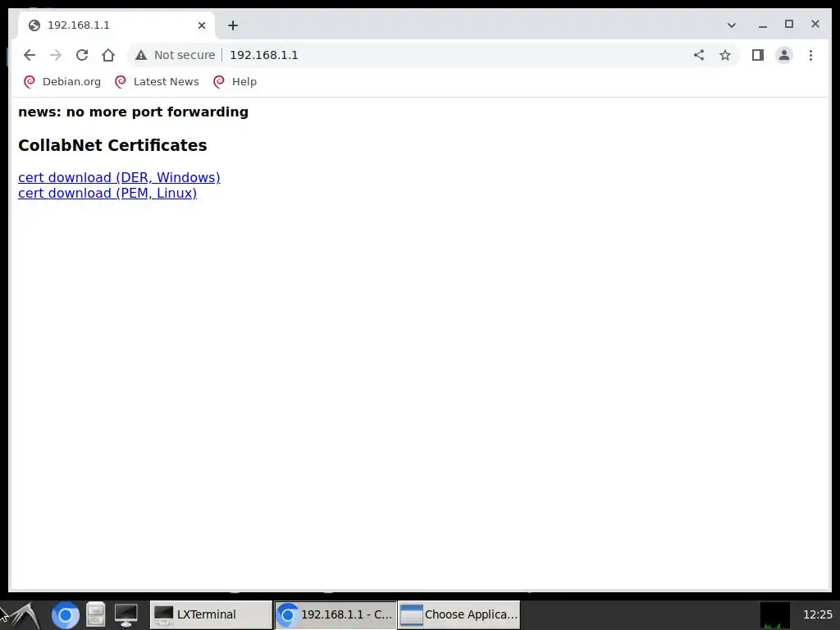Switch to the LXTerminal window

[x=211, y=614]
